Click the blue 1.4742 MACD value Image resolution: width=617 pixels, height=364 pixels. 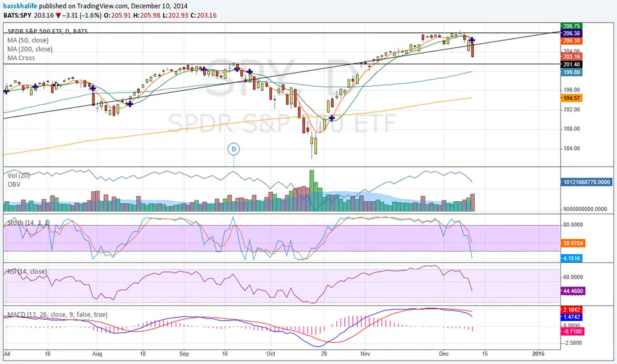pyautogui.click(x=571, y=317)
